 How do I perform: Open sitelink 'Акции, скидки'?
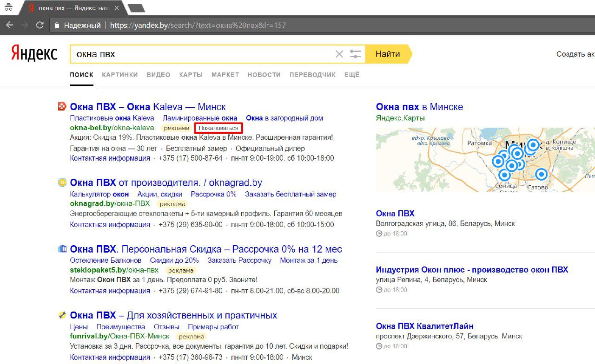[160, 194]
